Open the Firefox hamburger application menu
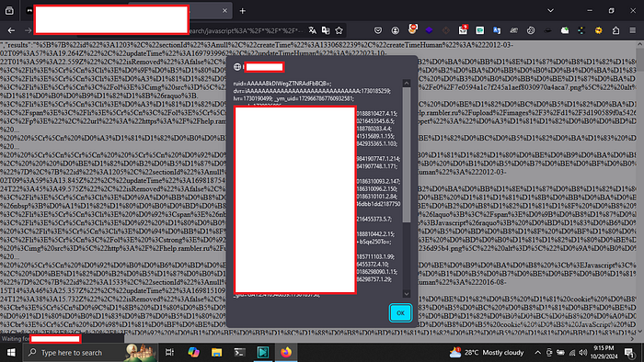Viewport: 644px width, 362px height. (x=633, y=30)
